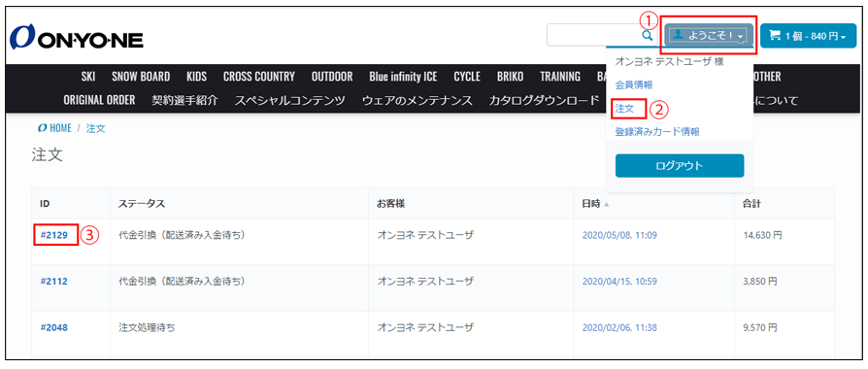868x369 pixels.
Task: Open 登録済みカード情報 menu entry
Action: (x=657, y=132)
